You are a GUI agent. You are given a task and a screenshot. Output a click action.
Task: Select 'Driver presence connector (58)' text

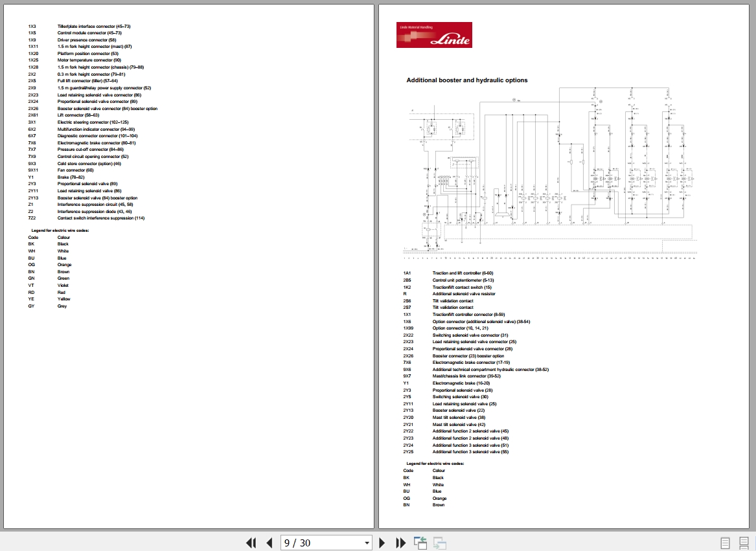pos(87,40)
